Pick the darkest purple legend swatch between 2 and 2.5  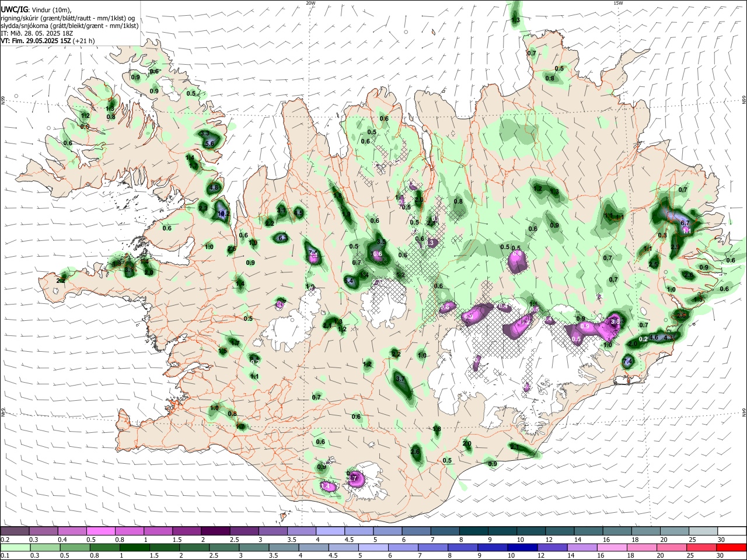(215, 531)
